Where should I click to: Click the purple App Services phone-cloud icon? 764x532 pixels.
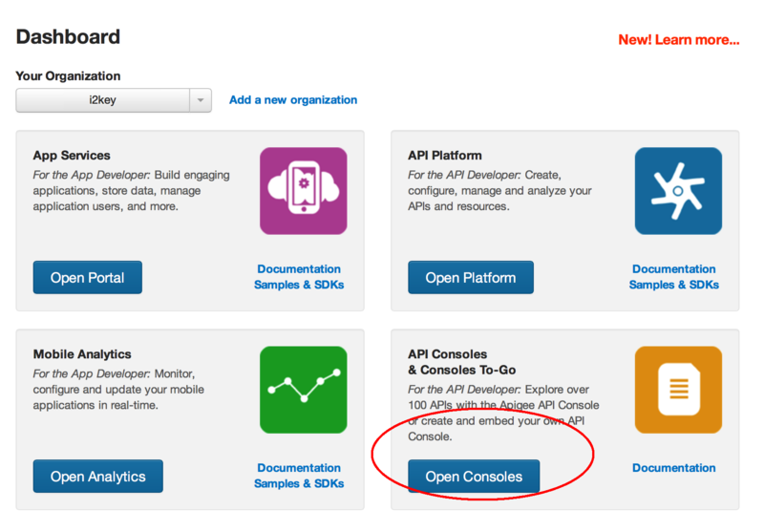click(303, 191)
